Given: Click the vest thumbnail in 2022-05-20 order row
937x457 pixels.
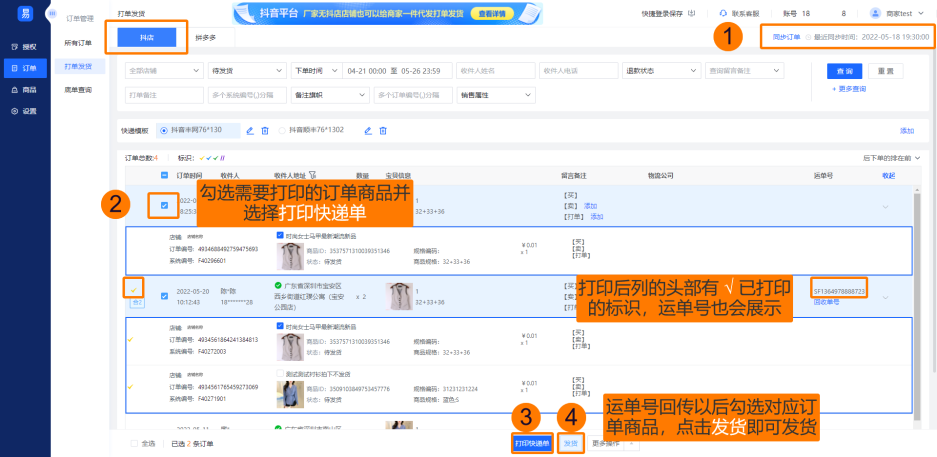Looking at the screenshot, I should (x=399, y=296).
